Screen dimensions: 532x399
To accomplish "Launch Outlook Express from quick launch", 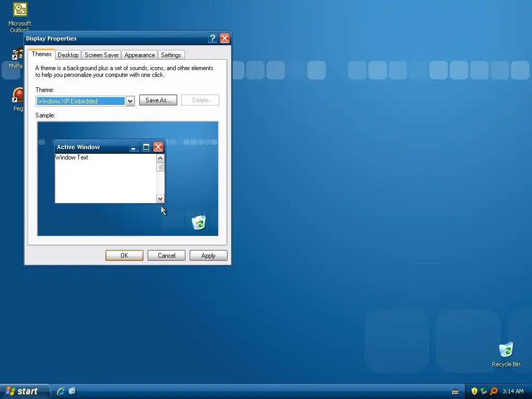I will 72,391.
